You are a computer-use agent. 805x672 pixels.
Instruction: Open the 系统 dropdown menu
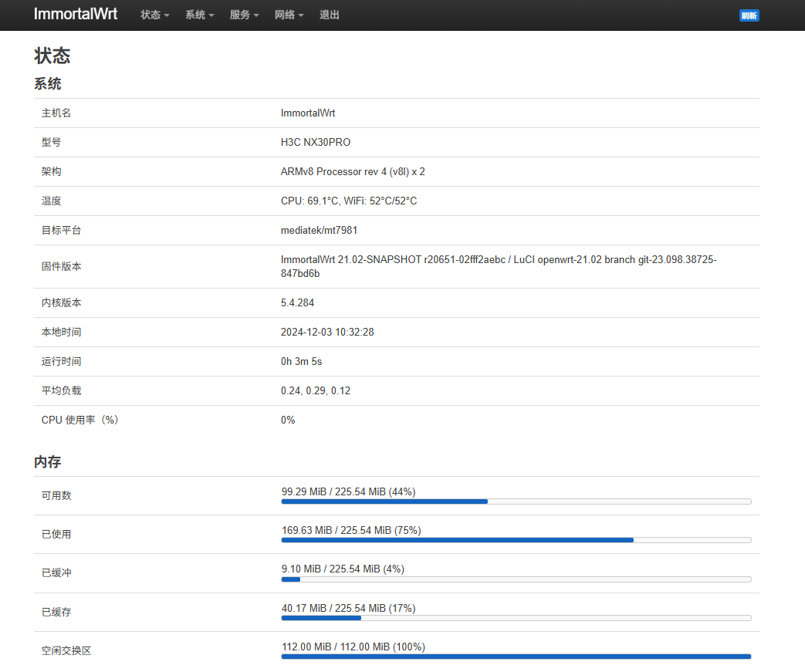200,15
